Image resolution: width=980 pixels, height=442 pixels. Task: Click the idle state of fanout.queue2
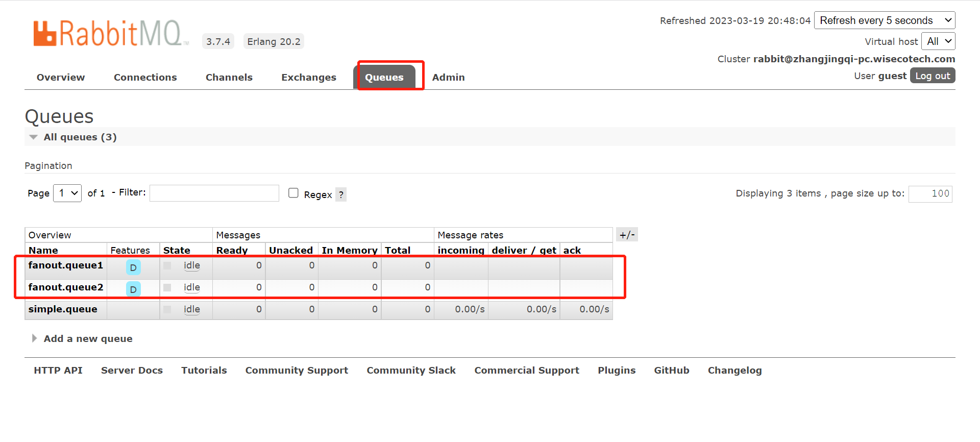click(x=192, y=287)
